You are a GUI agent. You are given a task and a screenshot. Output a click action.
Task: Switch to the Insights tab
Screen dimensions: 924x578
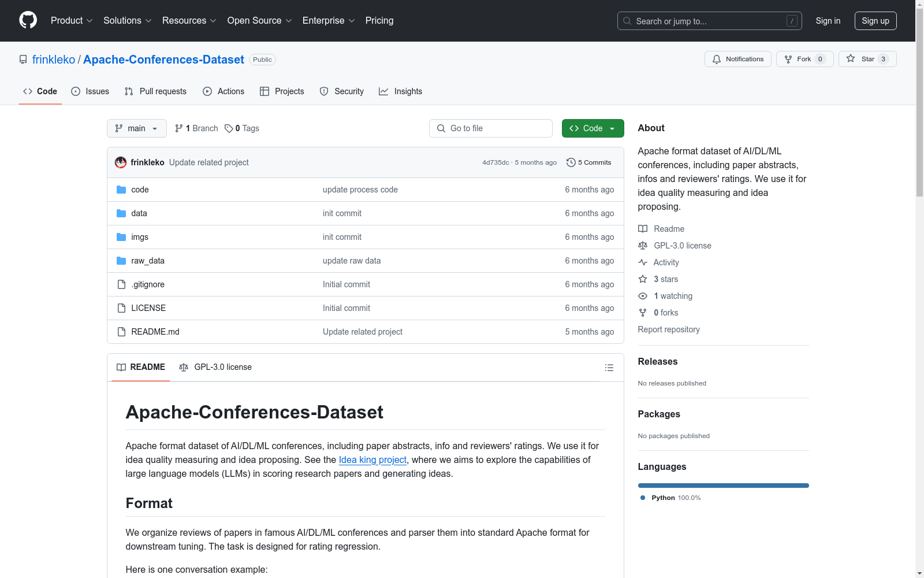(x=401, y=91)
